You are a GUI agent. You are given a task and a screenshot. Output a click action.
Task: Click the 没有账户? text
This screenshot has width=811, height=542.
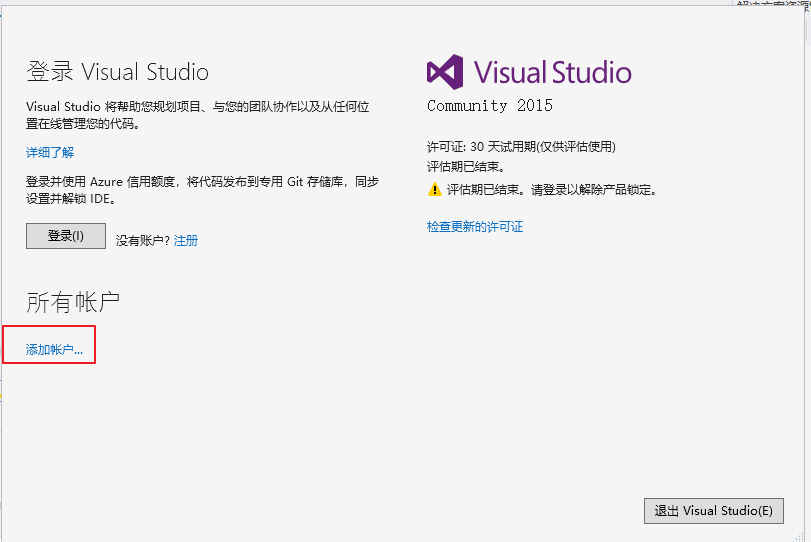click(x=143, y=240)
